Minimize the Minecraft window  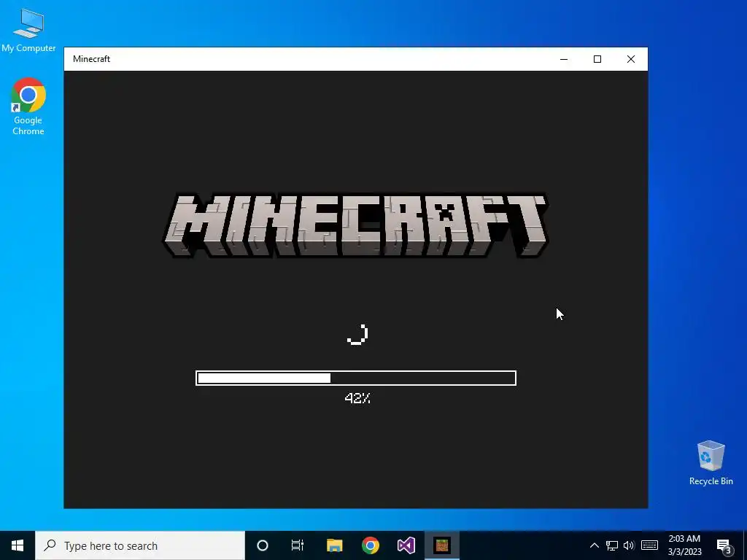pos(564,59)
